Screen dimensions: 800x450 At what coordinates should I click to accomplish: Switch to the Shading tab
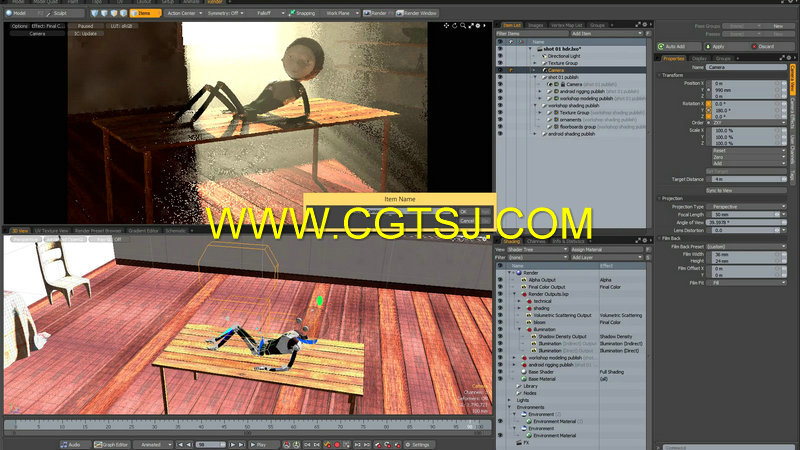[512, 241]
